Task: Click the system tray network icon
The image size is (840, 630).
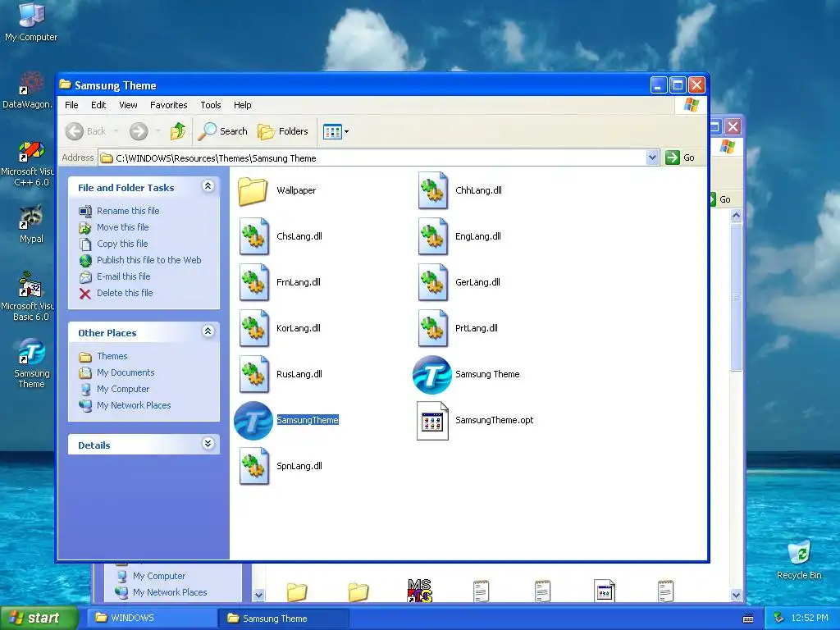Action: click(x=778, y=619)
